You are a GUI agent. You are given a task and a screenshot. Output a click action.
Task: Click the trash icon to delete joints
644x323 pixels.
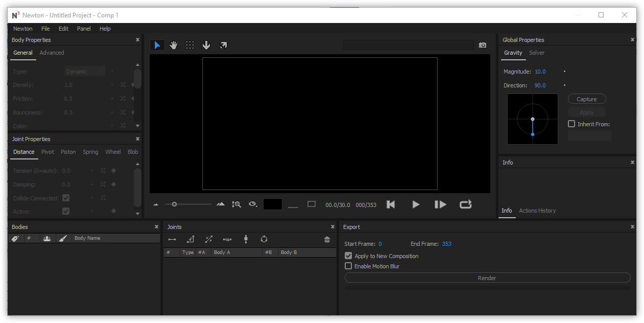click(327, 240)
